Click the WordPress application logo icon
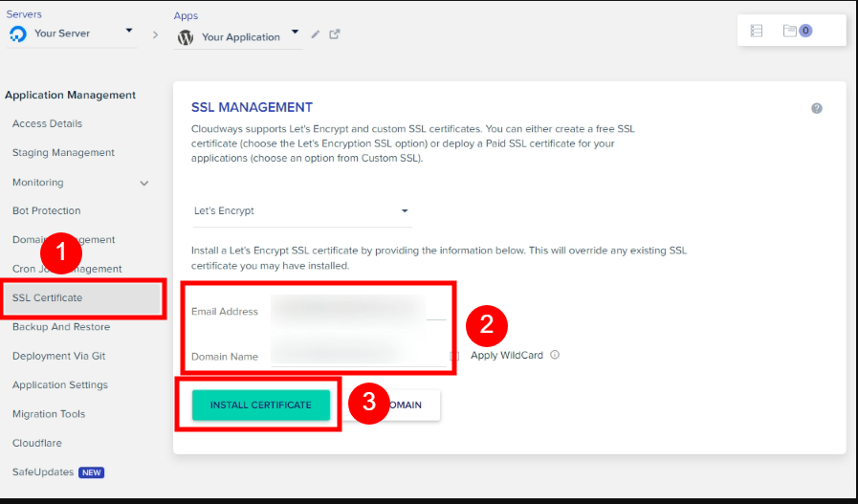 186,37
